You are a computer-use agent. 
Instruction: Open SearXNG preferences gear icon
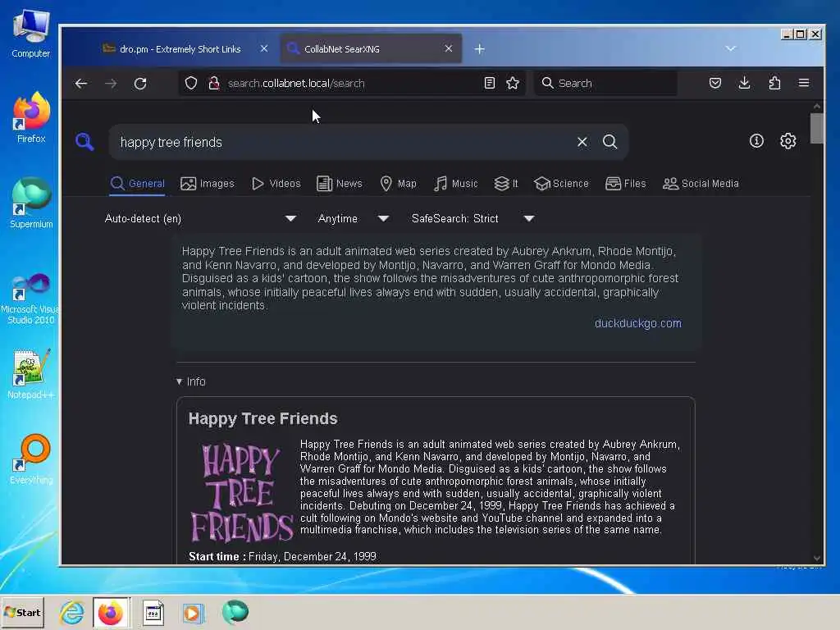point(787,141)
